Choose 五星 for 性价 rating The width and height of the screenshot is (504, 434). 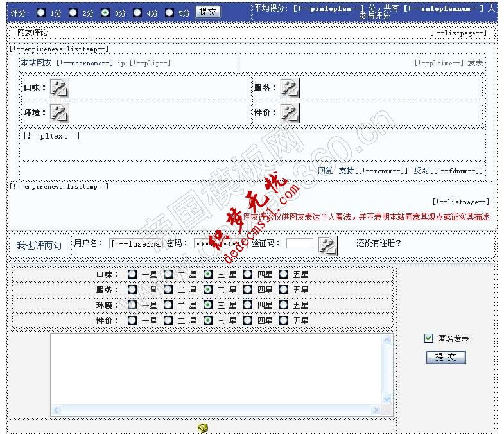(284, 320)
